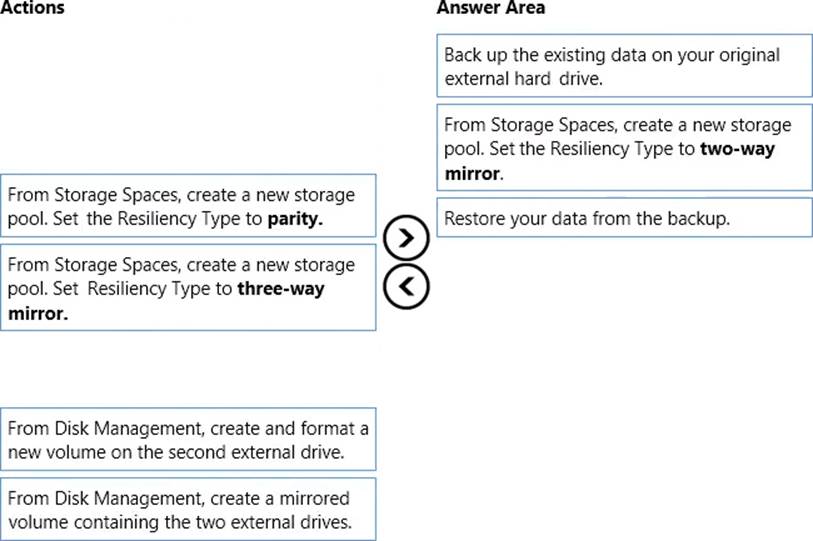Select the restore data from backup step
The image size is (813, 541).
[x=624, y=217]
